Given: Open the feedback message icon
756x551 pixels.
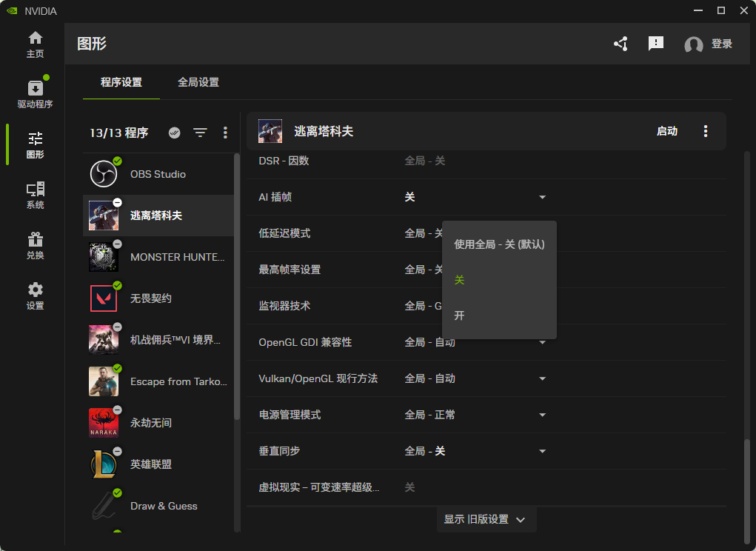Looking at the screenshot, I should click(655, 44).
